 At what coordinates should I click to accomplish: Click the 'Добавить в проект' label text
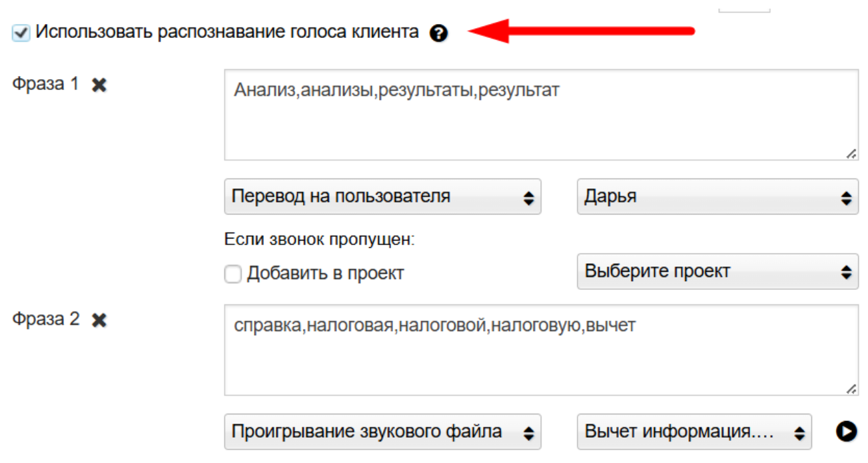click(x=325, y=273)
